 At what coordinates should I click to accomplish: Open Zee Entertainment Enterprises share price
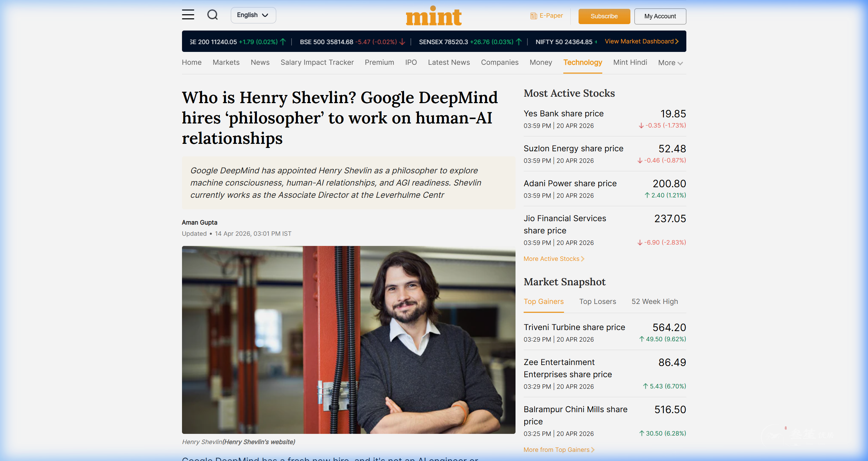pos(567,368)
